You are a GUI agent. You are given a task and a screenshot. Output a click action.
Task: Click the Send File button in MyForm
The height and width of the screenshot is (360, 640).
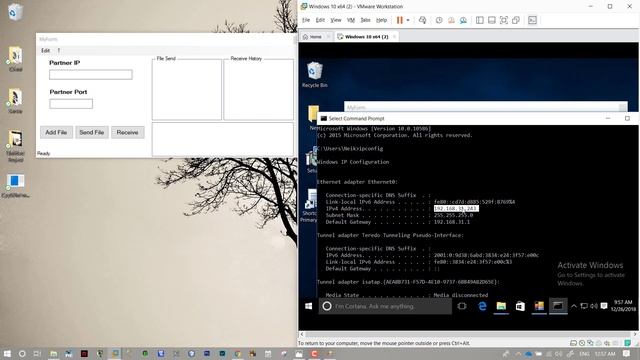[x=92, y=132]
